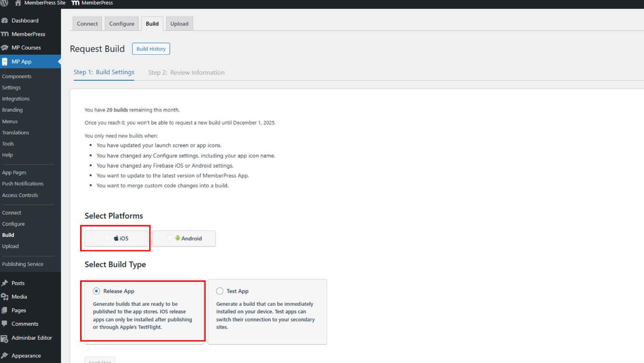Image resolution: width=644 pixels, height=363 pixels.
Task: Switch to the Upload tab
Action: (x=179, y=24)
